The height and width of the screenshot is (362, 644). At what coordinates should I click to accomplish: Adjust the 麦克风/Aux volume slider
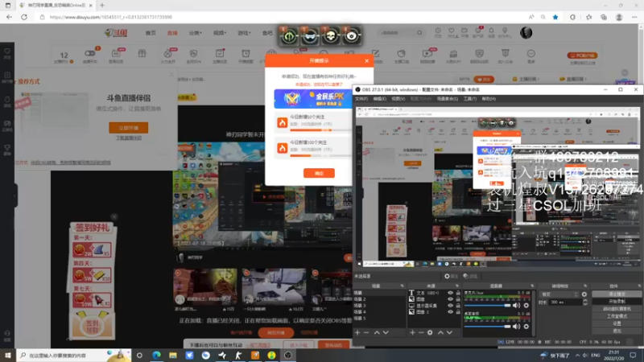tap(488, 306)
